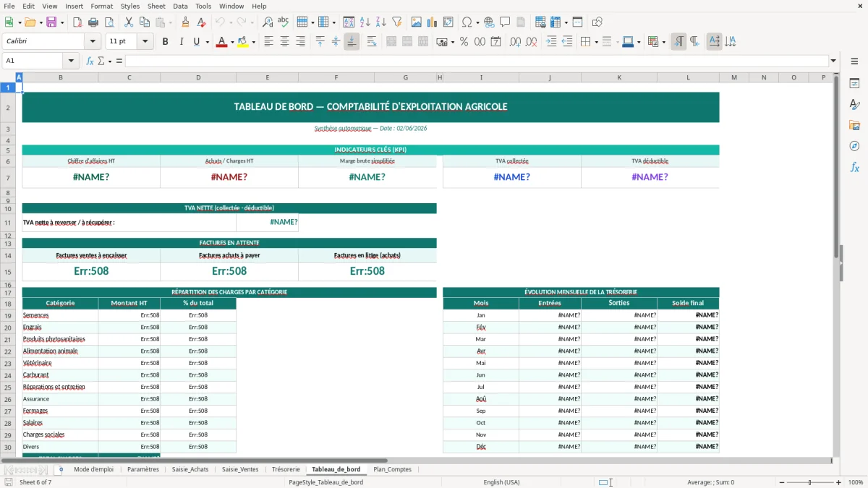This screenshot has height=488, width=868.
Task: Click the zoom level 100% in the status bar
Action: point(855,482)
